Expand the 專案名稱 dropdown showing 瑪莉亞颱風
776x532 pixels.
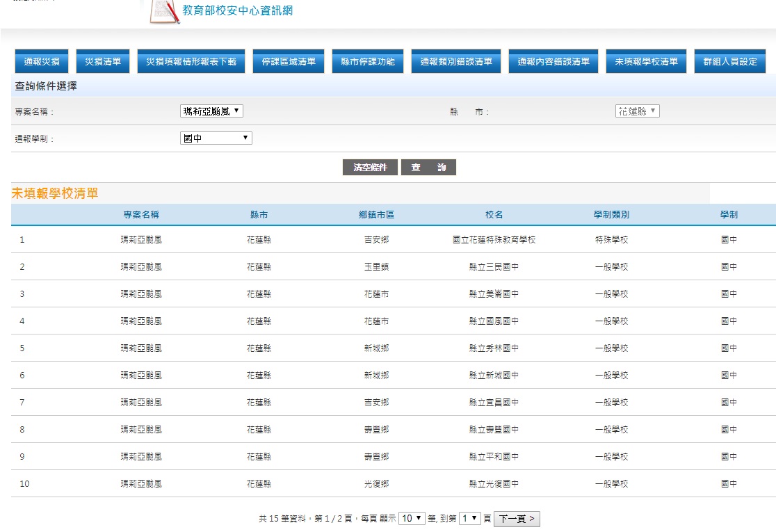211,111
